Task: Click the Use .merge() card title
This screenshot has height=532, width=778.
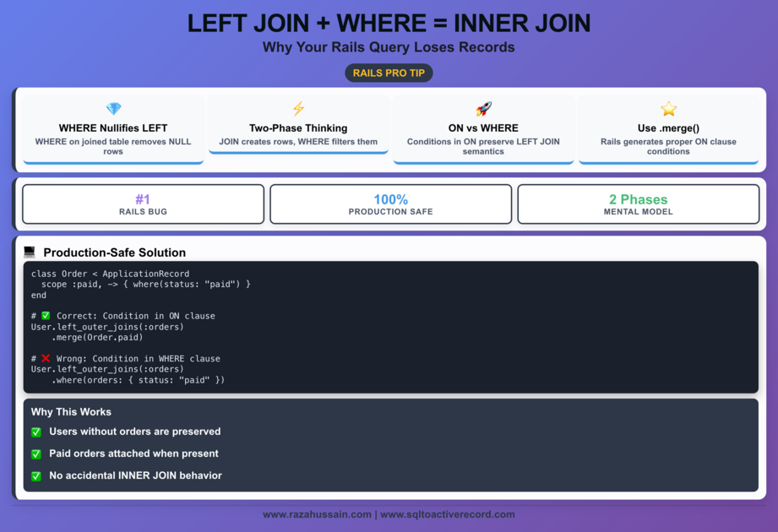Action: (x=668, y=128)
